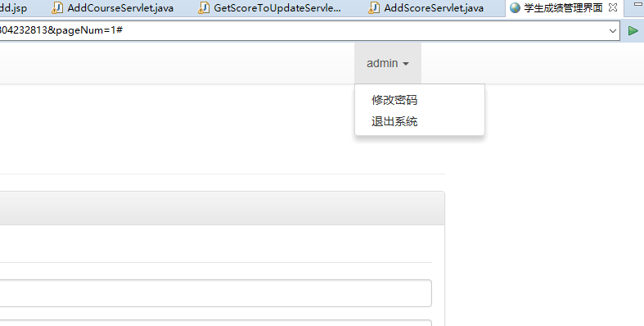Click the Java file icon of AddScoreServlet.java

pyautogui.click(x=374, y=8)
